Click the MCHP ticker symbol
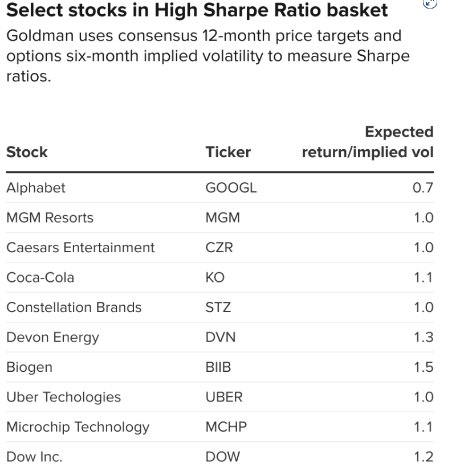Viewport: 452px width, 476px height. [226, 427]
